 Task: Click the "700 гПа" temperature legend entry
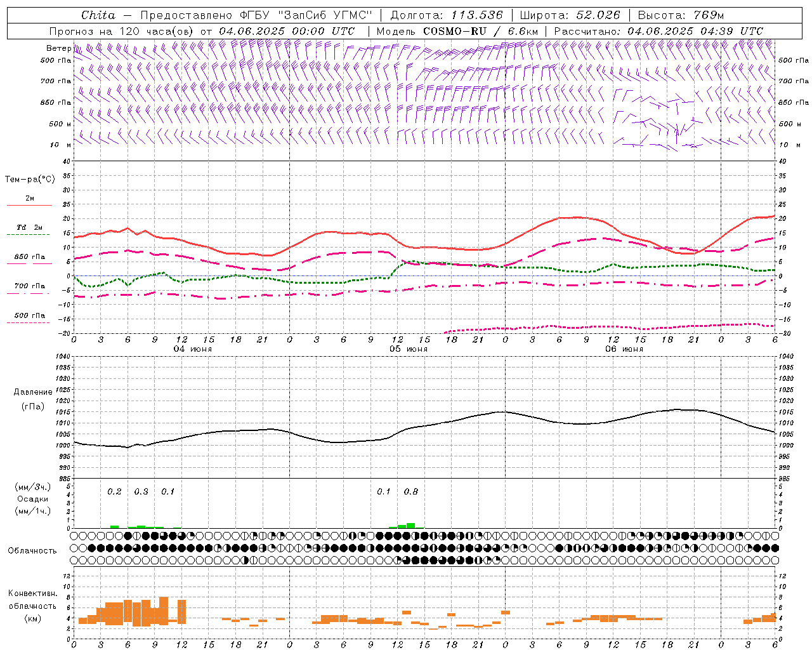[x=29, y=286]
